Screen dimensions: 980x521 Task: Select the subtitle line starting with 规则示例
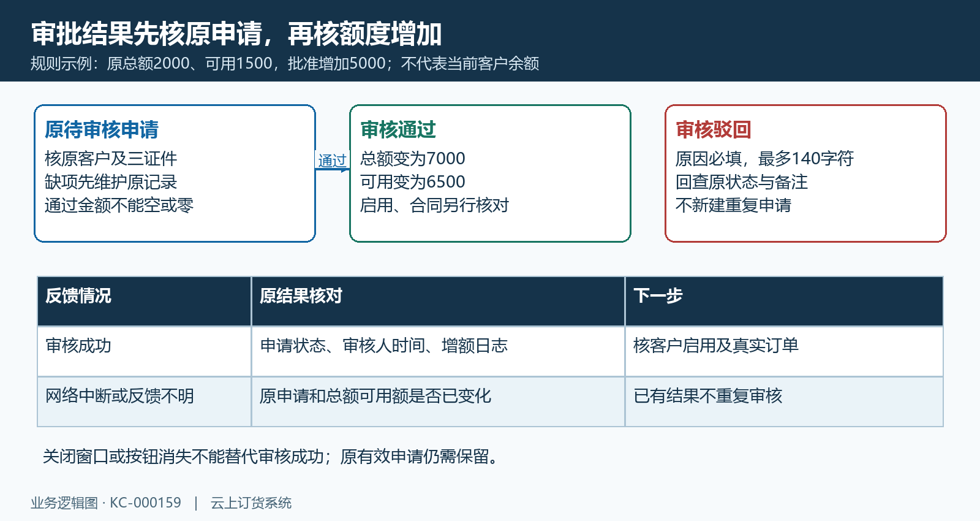pyautogui.click(x=285, y=64)
